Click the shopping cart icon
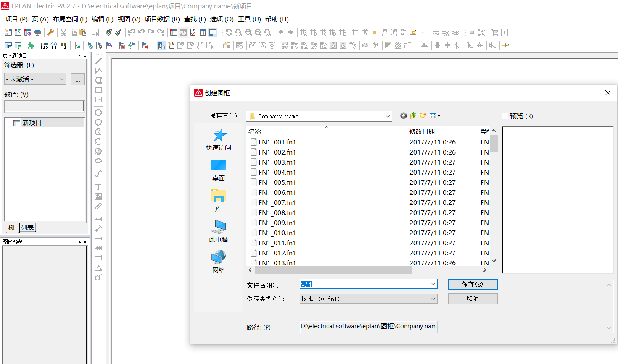 (x=495, y=32)
